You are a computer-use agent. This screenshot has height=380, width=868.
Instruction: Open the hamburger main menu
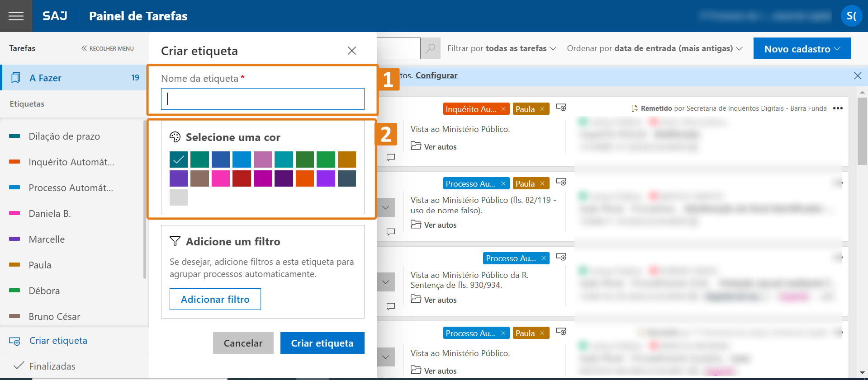(x=16, y=16)
